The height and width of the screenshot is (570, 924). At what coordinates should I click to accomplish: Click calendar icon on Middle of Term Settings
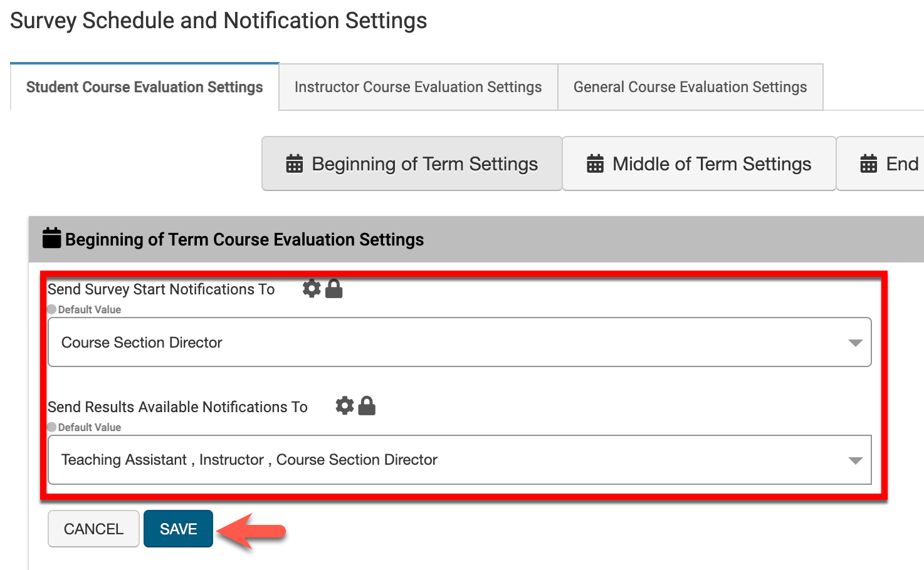[x=595, y=164]
